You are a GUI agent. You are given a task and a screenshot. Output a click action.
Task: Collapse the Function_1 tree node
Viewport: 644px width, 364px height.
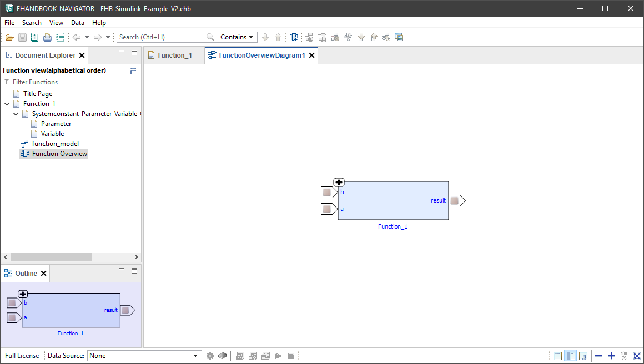click(x=7, y=104)
